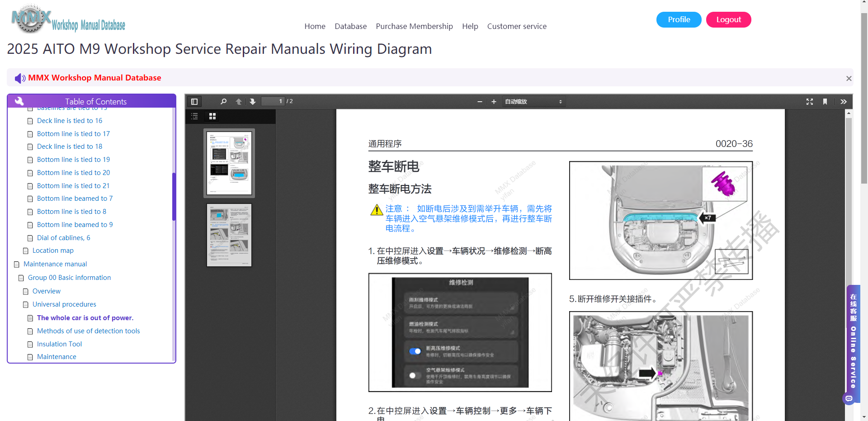Click the page icon beside 'Universal procedures'

coord(26,305)
